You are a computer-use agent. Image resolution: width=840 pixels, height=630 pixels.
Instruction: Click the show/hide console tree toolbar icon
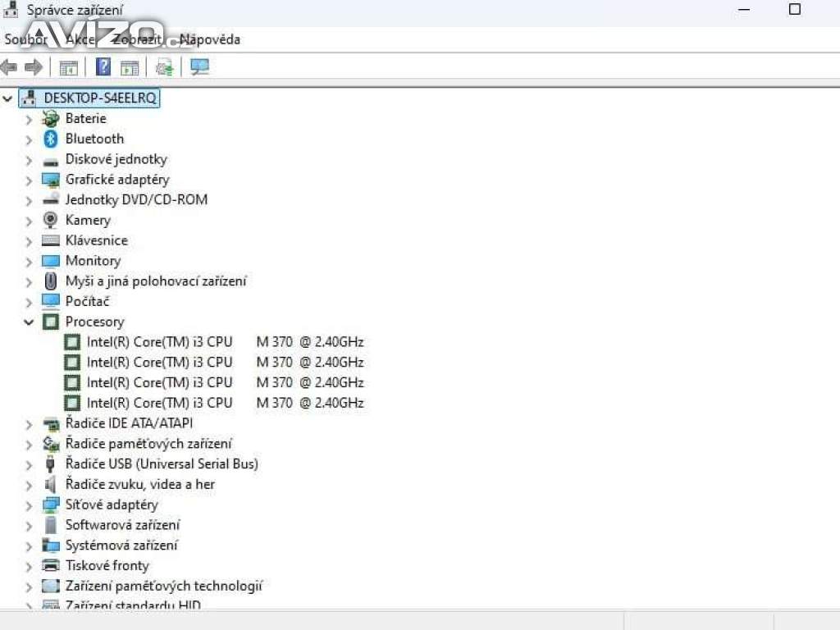tap(68, 67)
